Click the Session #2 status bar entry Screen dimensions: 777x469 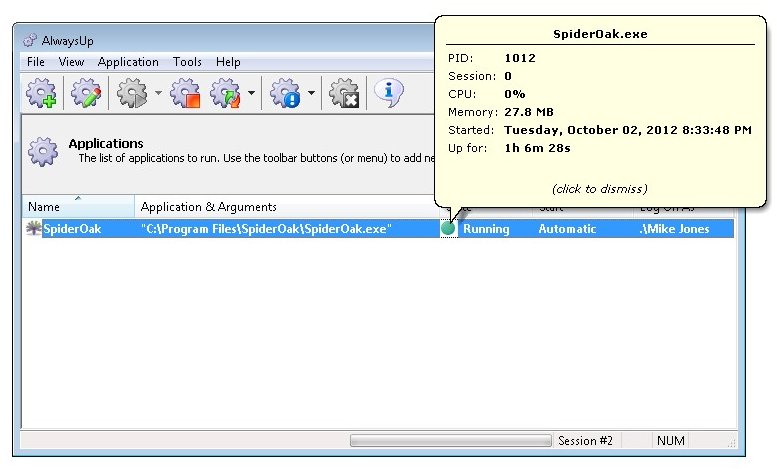point(585,440)
